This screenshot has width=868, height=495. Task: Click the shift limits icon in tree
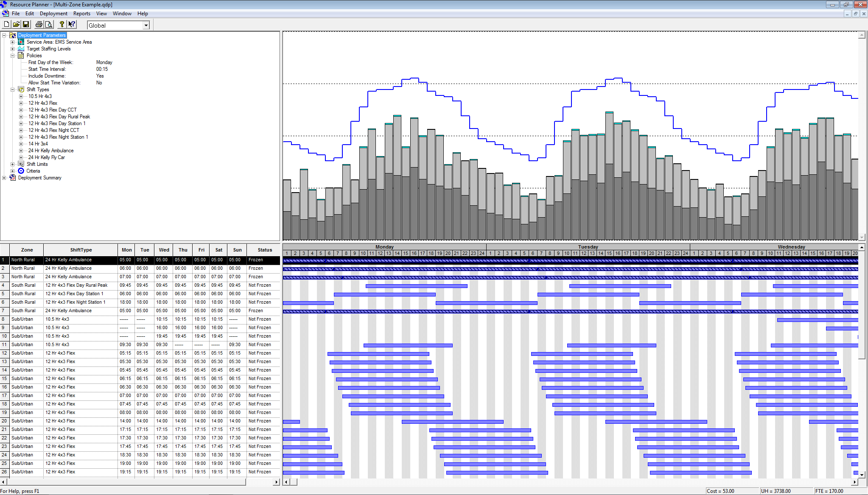click(20, 164)
